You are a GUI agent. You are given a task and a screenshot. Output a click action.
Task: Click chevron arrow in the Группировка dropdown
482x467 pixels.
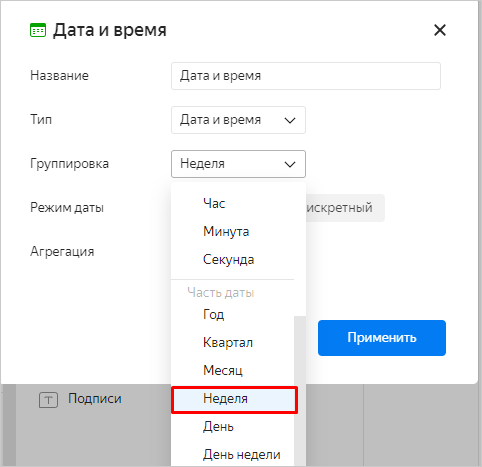[x=290, y=164]
